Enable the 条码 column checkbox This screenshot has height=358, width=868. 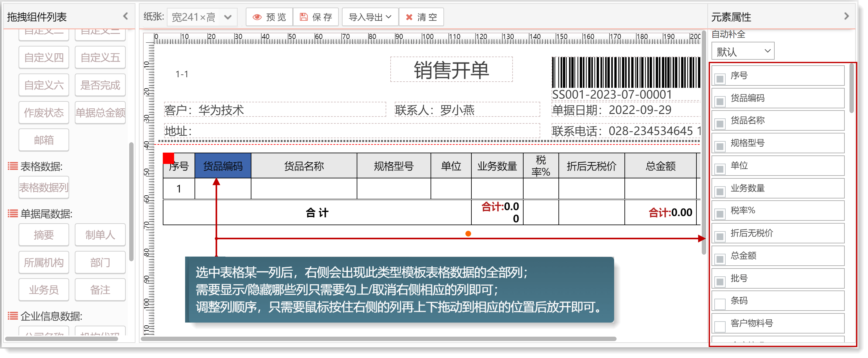(x=720, y=304)
